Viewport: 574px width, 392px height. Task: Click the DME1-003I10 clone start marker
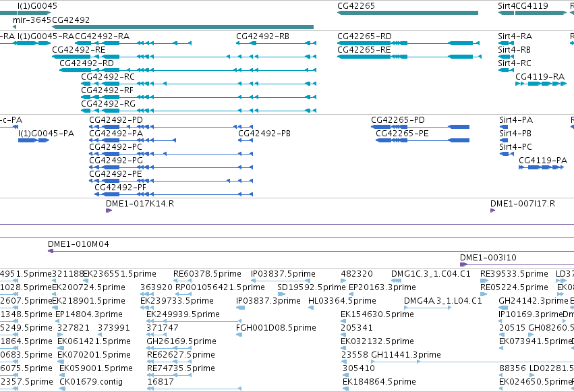pos(463,264)
